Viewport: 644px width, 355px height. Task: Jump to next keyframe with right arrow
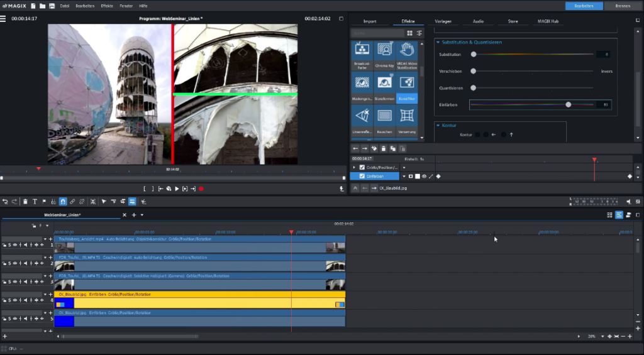[x=365, y=148]
